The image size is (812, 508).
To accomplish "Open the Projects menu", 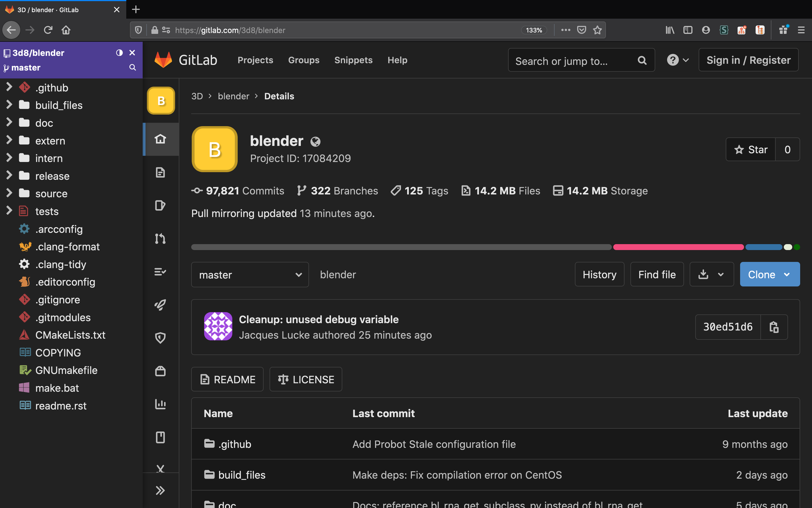I will [x=255, y=60].
